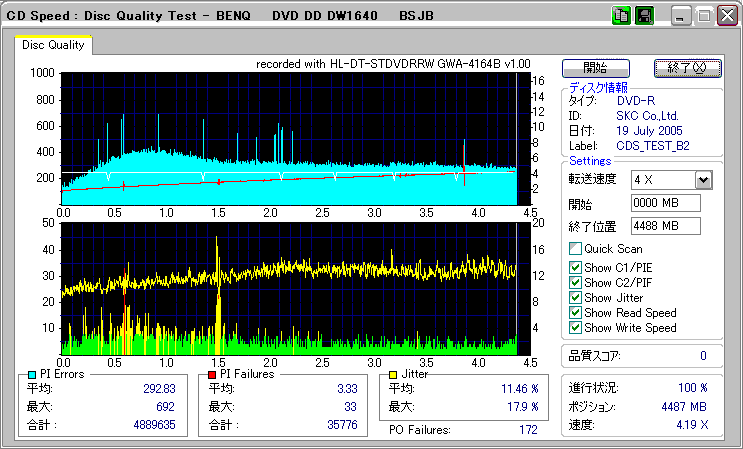743x449 pixels.
Task: Click the copy-to-clipboard icon in title bar
Action: [x=620, y=15]
